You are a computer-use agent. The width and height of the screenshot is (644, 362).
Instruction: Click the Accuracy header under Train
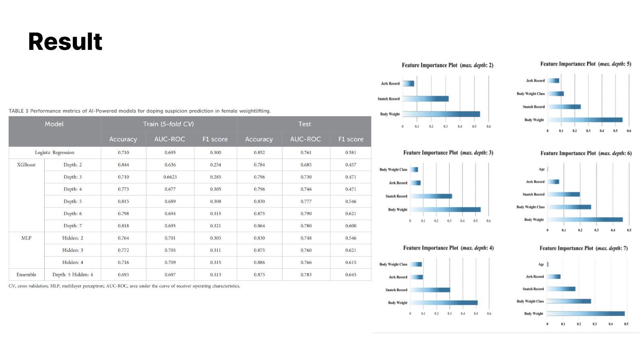coord(123,139)
